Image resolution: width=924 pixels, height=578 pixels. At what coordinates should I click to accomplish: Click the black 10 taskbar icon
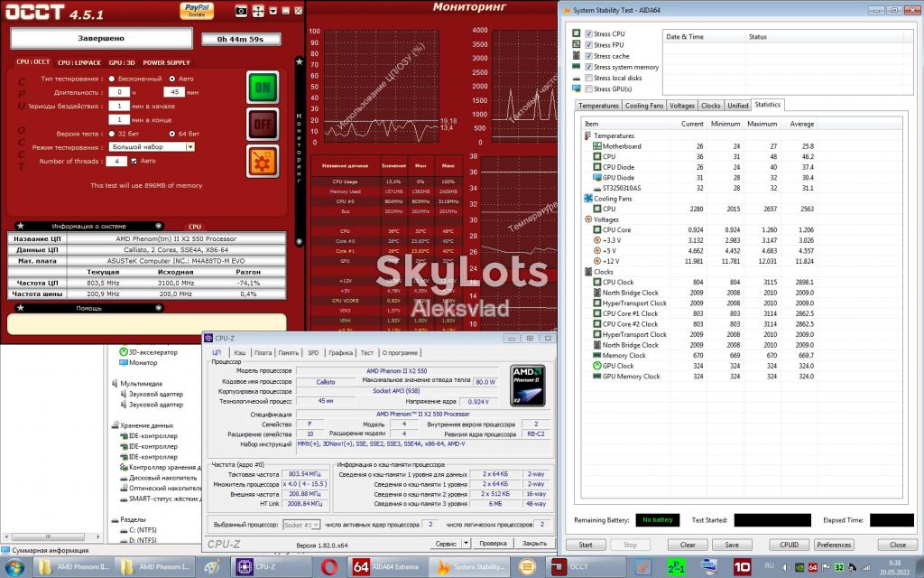tap(742, 567)
